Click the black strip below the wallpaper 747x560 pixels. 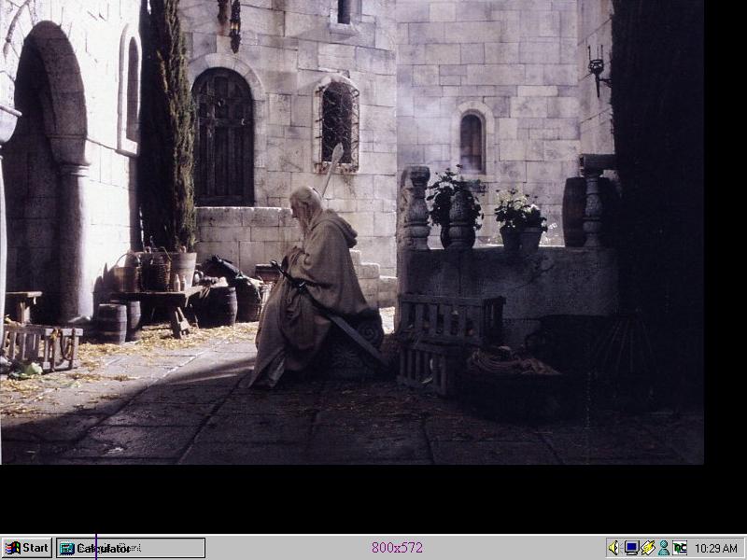tap(373, 499)
